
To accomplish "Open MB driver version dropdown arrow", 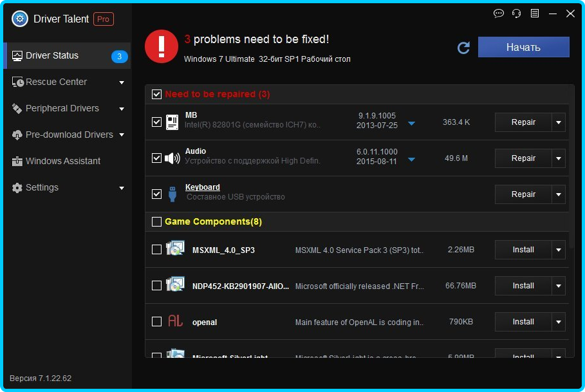I will coord(411,124).
